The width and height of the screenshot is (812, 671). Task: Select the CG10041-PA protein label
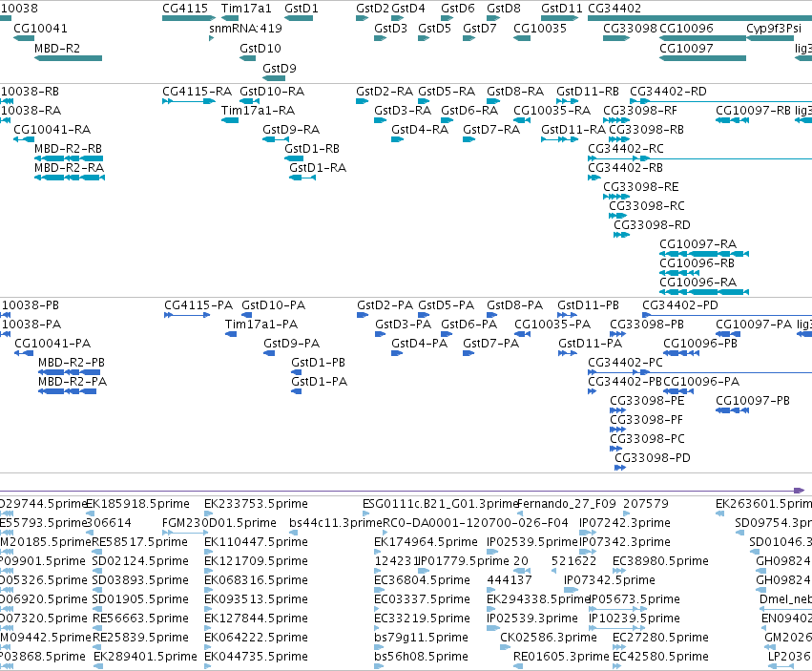tap(52, 344)
